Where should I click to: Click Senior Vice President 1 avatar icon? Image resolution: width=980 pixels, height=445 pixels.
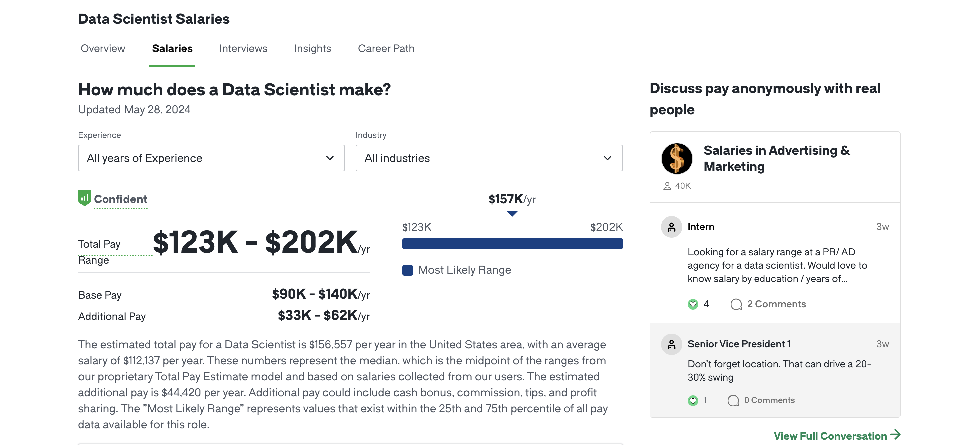[x=671, y=345]
